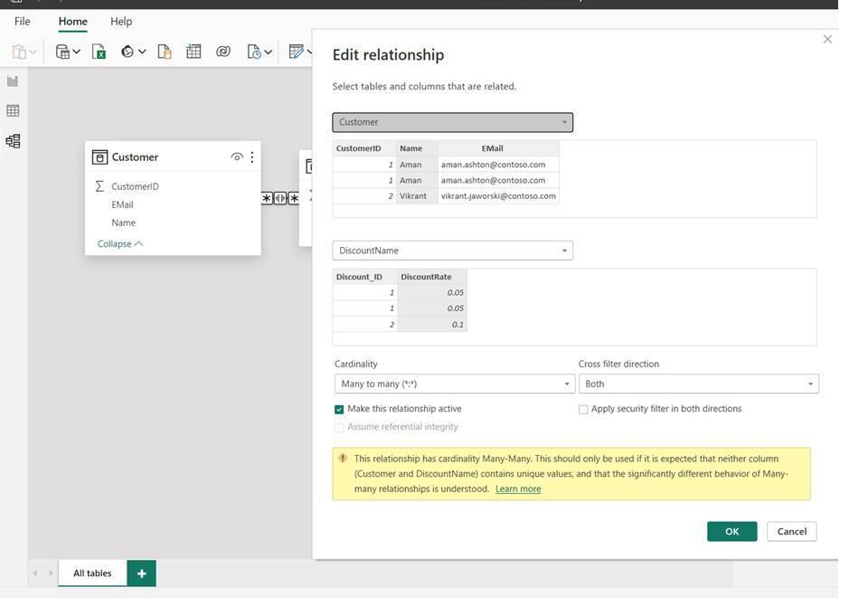Open the DiscountName table dropdown

point(453,251)
